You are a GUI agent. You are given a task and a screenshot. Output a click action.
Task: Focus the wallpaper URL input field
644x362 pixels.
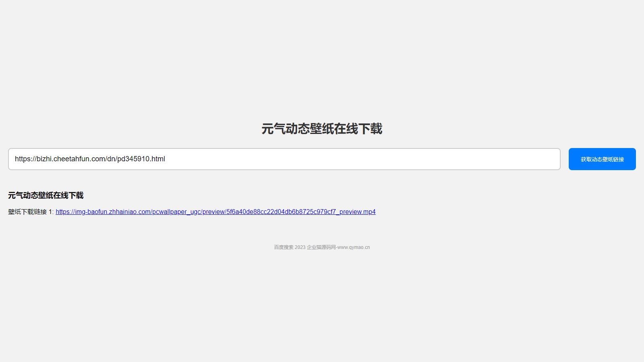coord(284,159)
